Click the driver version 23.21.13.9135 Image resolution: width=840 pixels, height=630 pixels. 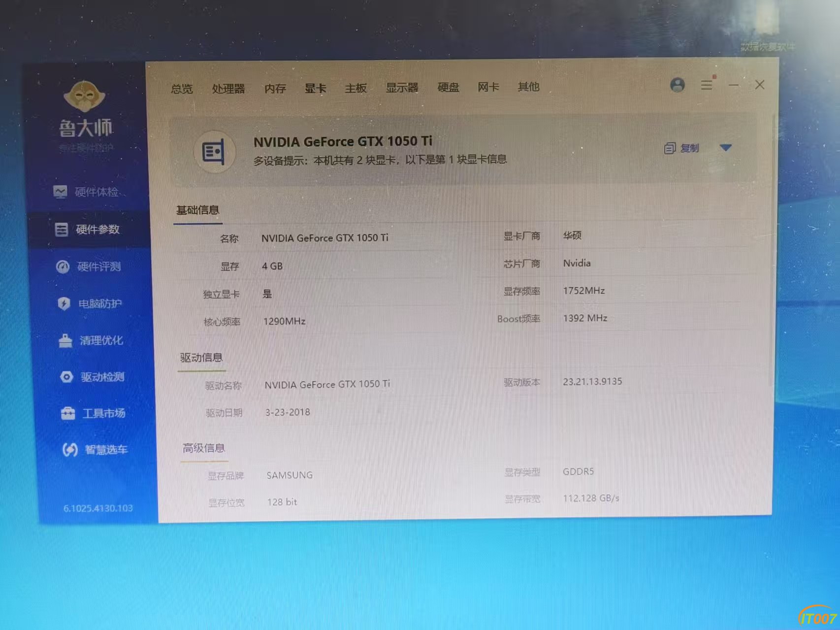pyautogui.click(x=592, y=382)
